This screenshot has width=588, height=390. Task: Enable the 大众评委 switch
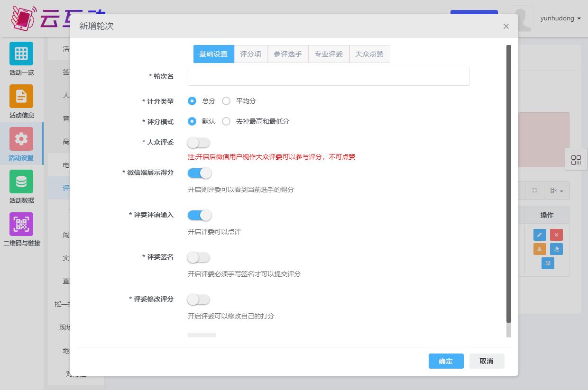point(198,143)
